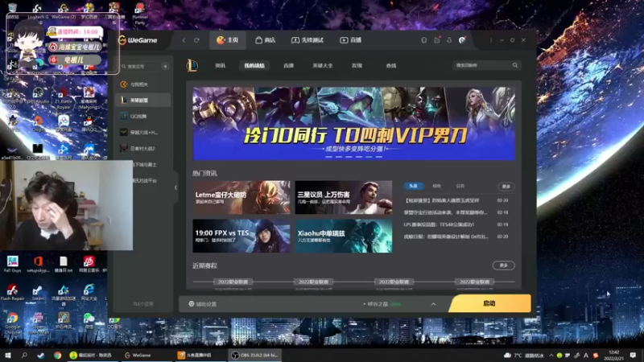Screen dimensions: 644x362
Task: Open the 直播 tab in WeGame header
Action: coord(351,40)
